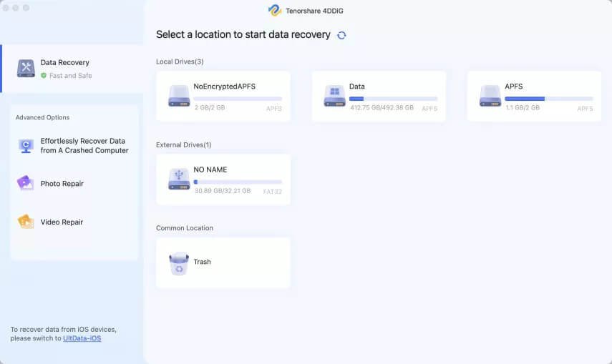Select the Data drive icon

click(x=334, y=96)
